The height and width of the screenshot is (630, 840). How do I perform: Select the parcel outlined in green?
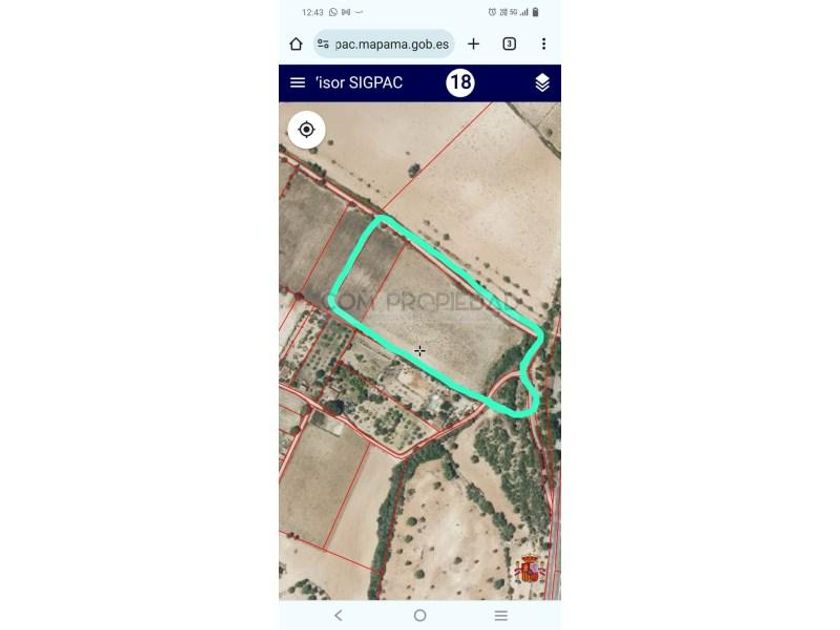point(429,311)
